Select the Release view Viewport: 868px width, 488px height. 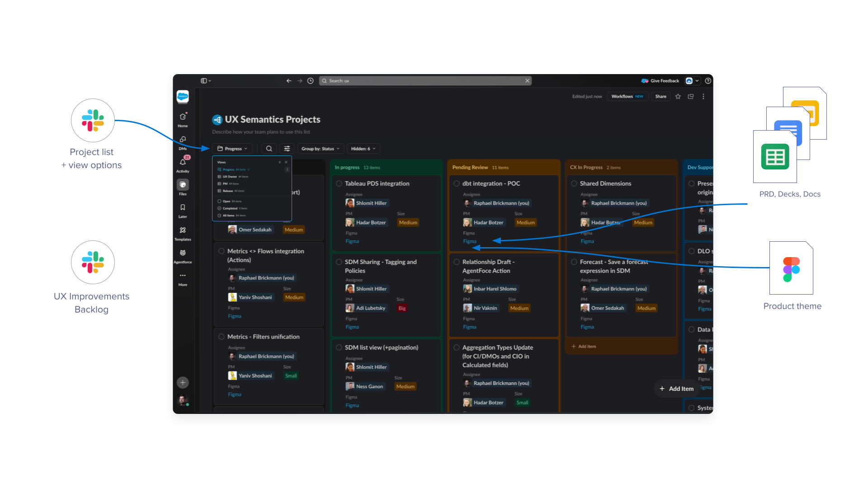[231, 191]
